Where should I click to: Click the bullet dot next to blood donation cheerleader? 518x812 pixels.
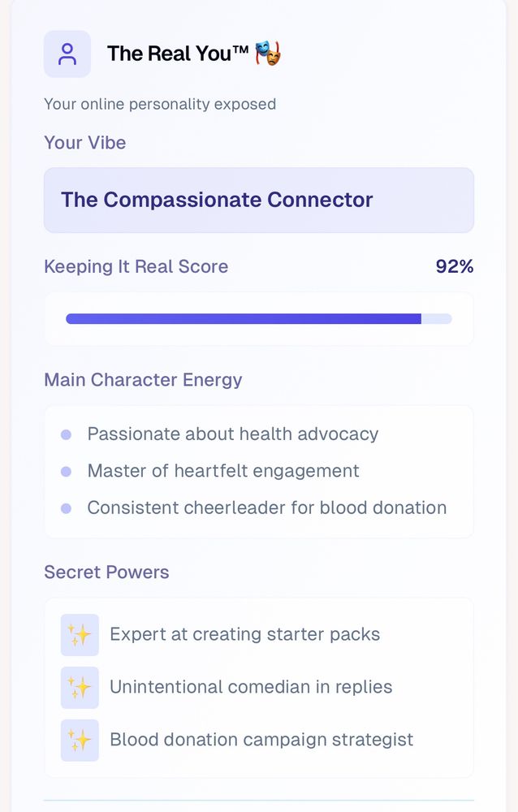(67, 508)
